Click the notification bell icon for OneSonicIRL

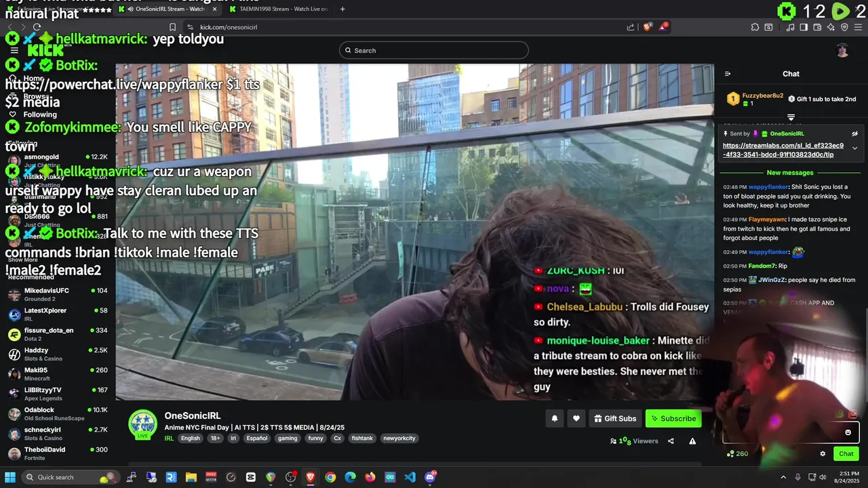click(554, 419)
